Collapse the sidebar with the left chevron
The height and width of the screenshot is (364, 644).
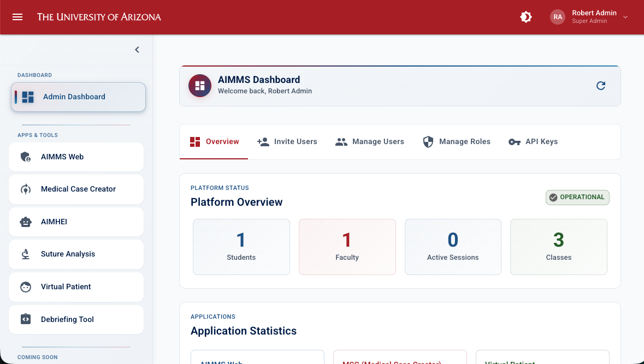click(x=137, y=49)
